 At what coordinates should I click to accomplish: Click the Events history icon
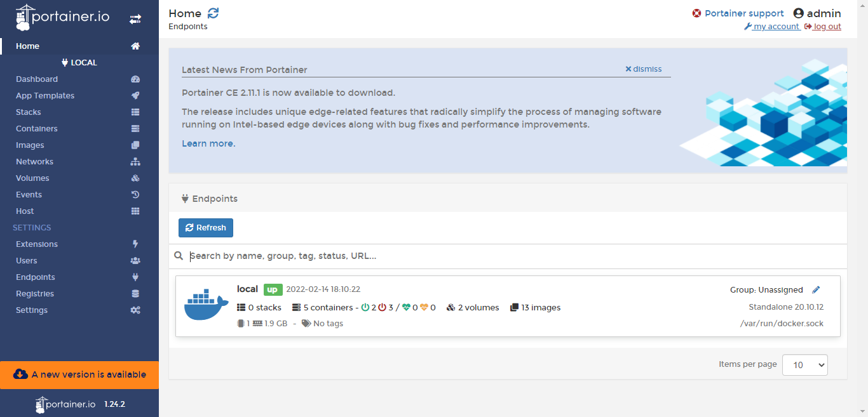coord(135,195)
